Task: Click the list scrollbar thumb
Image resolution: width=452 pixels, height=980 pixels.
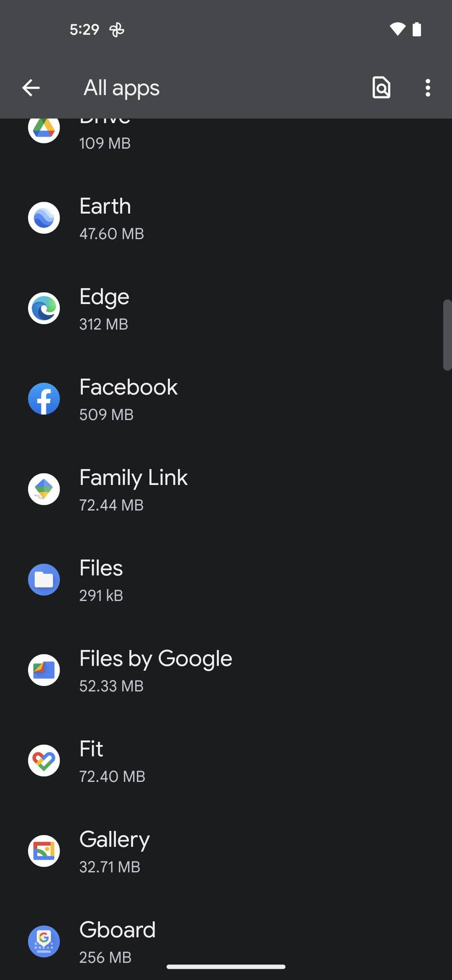Action: [x=447, y=335]
